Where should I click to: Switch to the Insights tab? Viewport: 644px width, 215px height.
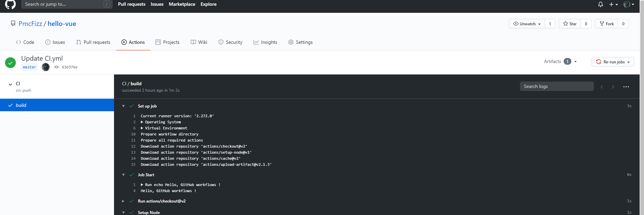coord(265,42)
